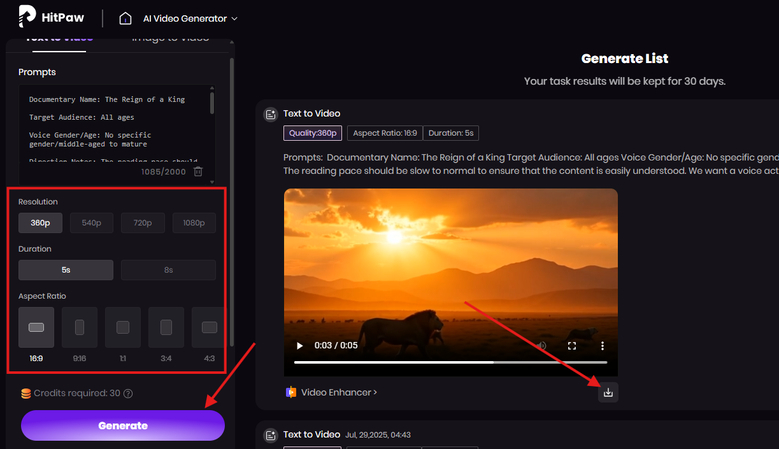779x449 pixels.
Task: Play the lion sunset video
Action: pos(300,346)
